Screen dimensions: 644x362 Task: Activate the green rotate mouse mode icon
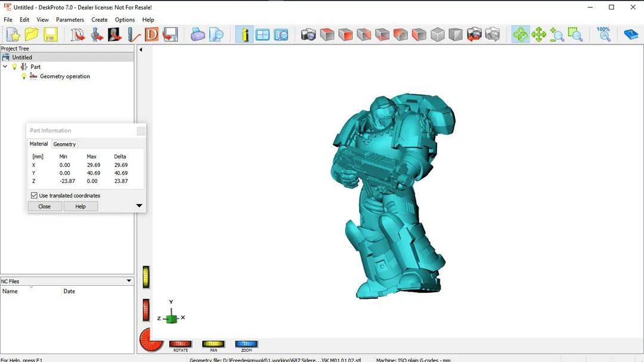(x=521, y=35)
